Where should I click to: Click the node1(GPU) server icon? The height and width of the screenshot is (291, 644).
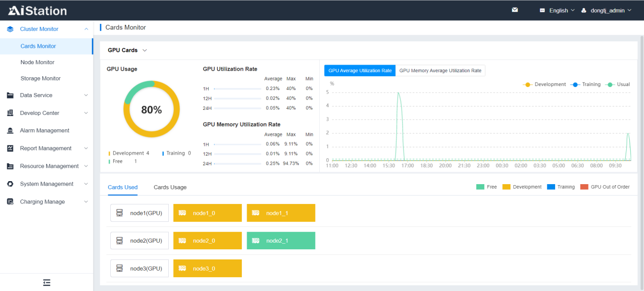click(x=119, y=213)
